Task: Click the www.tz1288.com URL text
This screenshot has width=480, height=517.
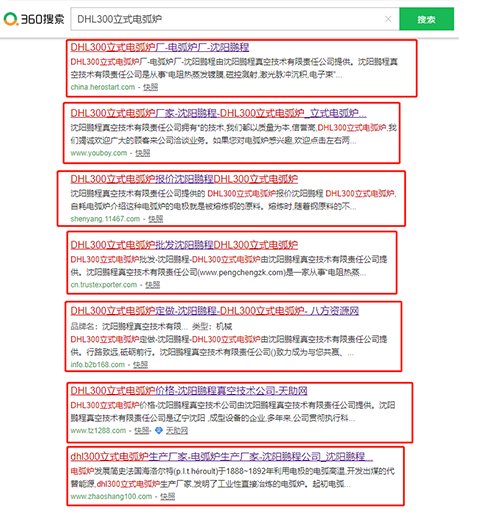Action: (x=98, y=431)
